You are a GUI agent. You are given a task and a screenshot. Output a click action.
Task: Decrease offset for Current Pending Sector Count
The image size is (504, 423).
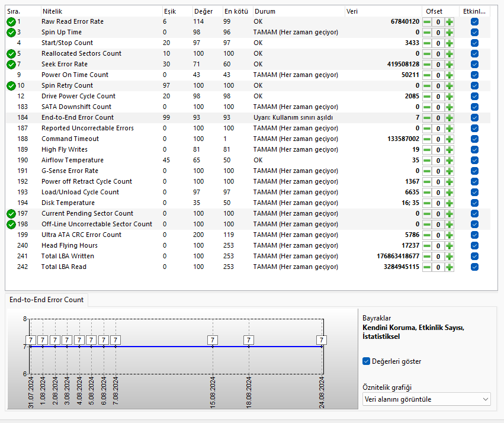(427, 214)
